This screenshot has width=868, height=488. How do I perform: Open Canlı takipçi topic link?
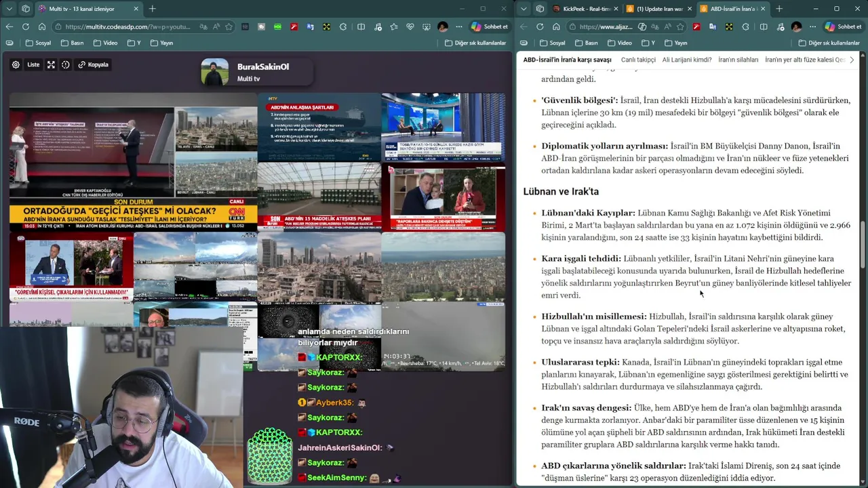coord(638,60)
